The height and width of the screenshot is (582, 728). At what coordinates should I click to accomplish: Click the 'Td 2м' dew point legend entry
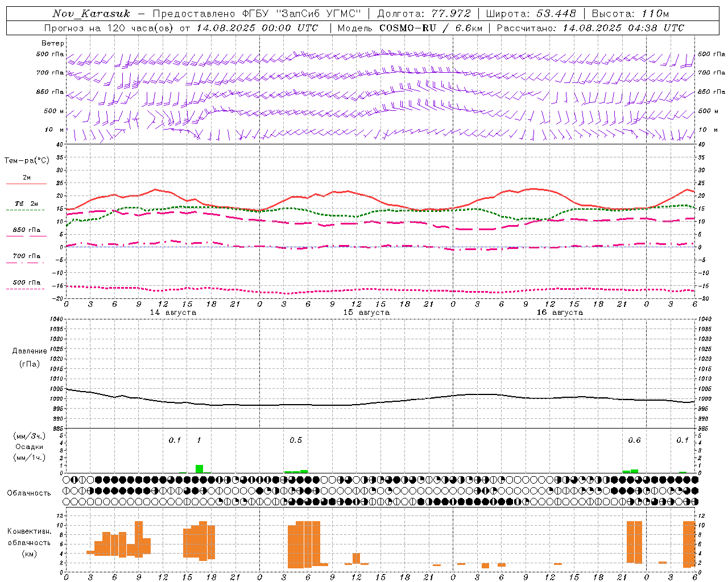click(27, 203)
